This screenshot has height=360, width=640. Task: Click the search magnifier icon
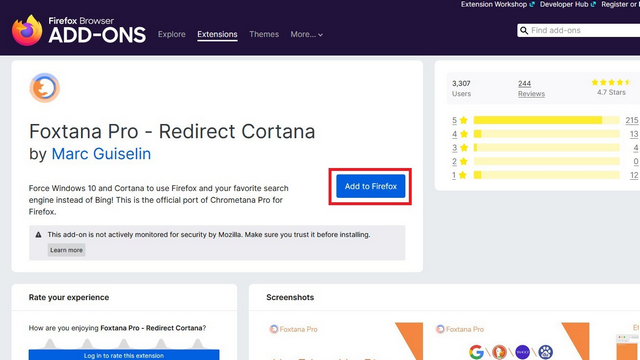[x=524, y=31]
